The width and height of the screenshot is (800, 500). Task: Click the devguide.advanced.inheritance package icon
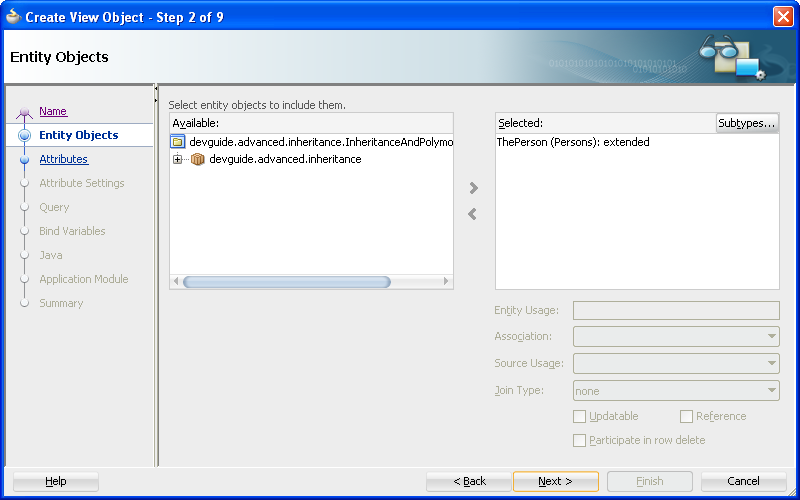point(197,159)
